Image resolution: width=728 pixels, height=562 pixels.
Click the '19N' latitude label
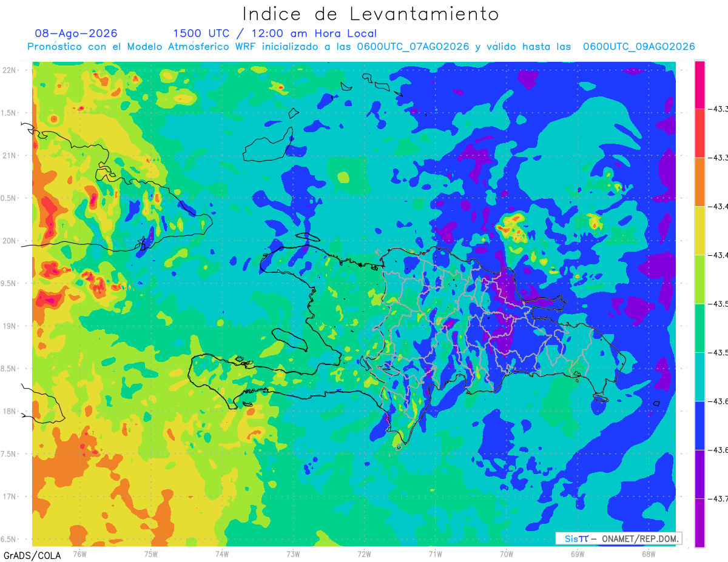click(9, 326)
